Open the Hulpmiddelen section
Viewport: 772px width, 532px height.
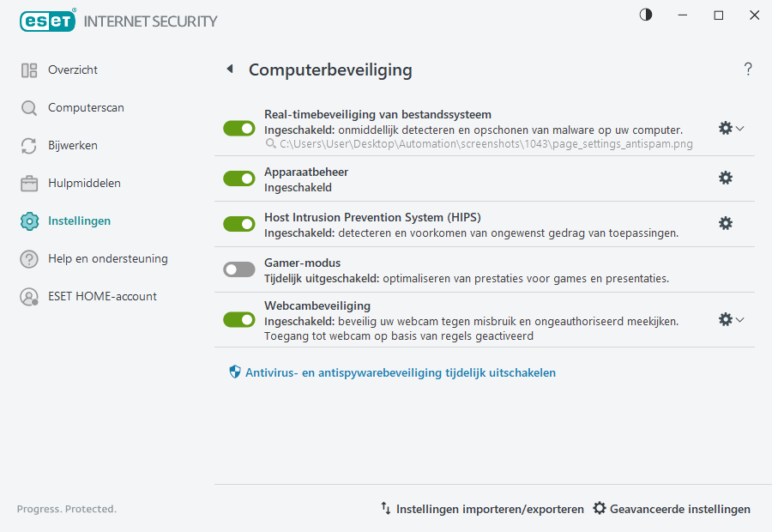pos(81,183)
